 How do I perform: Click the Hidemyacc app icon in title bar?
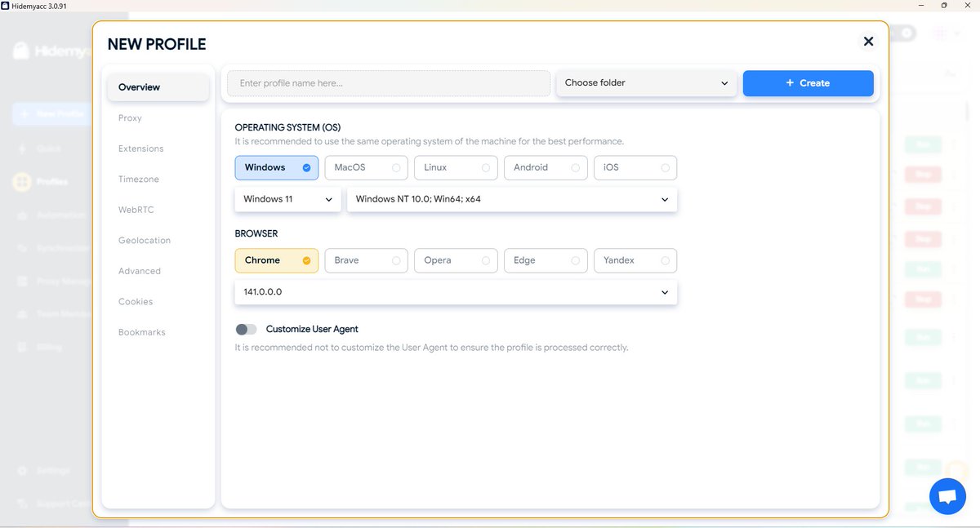[x=6, y=5]
